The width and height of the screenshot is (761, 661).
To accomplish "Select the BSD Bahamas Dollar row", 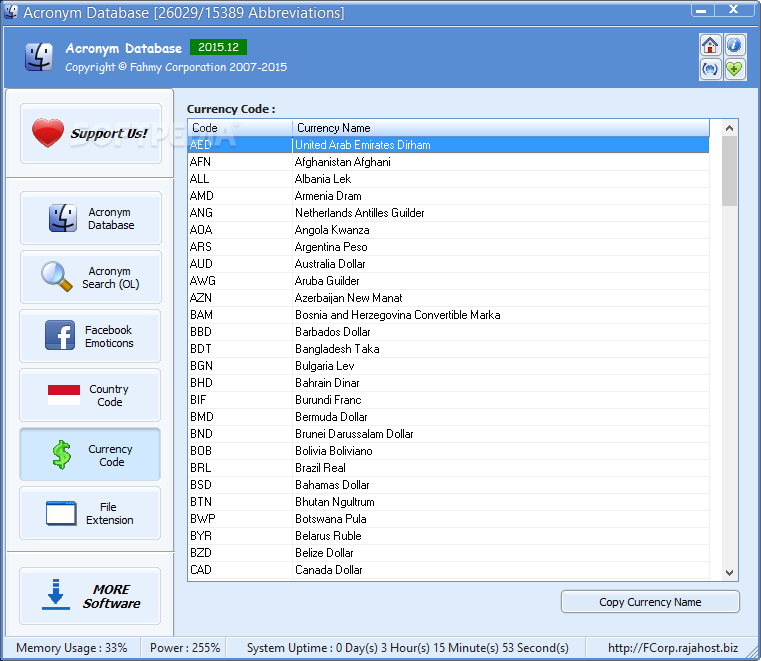I will 448,484.
